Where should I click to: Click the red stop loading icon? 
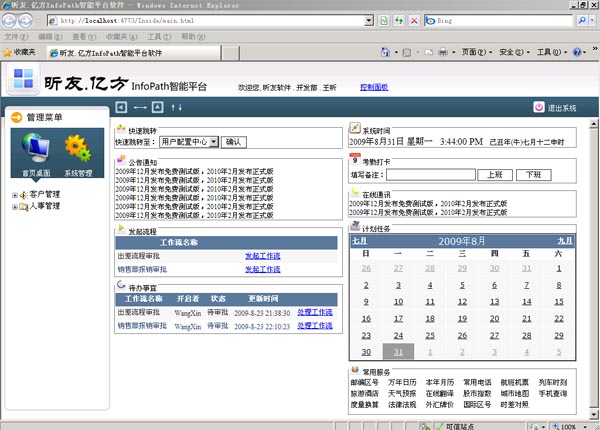(x=414, y=21)
